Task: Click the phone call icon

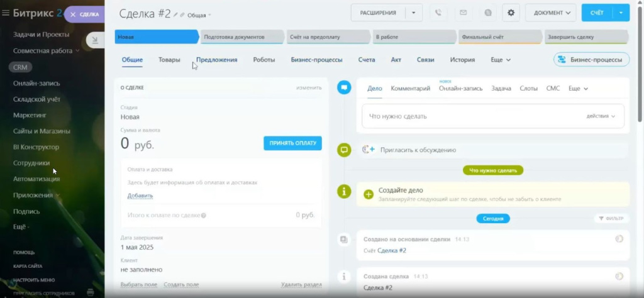Action: [x=438, y=13]
